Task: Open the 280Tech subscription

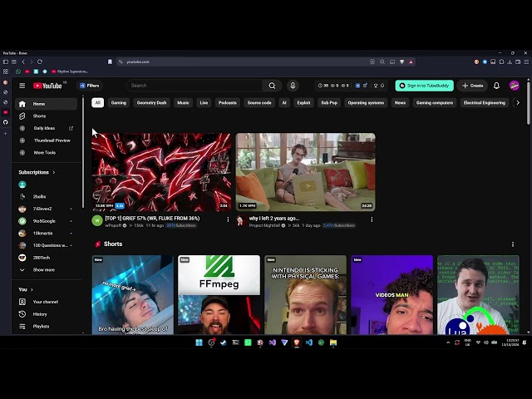Action: click(47, 258)
